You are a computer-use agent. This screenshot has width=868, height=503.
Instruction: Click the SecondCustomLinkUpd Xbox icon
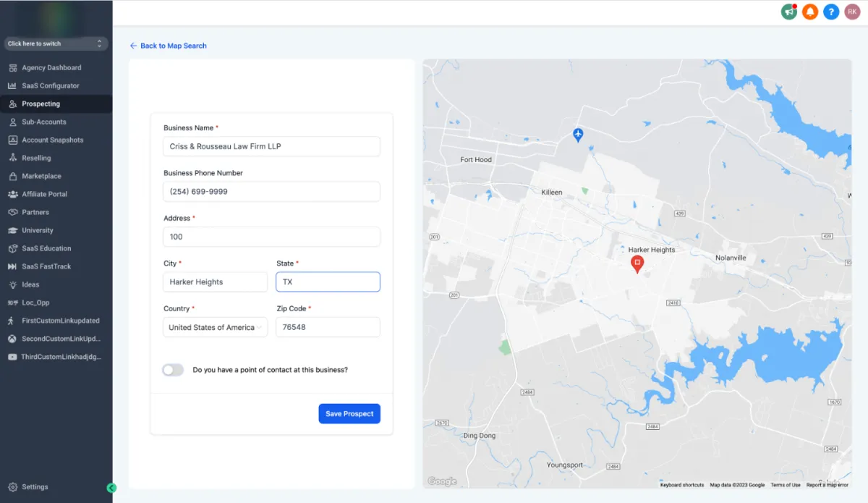(x=13, y=339)
